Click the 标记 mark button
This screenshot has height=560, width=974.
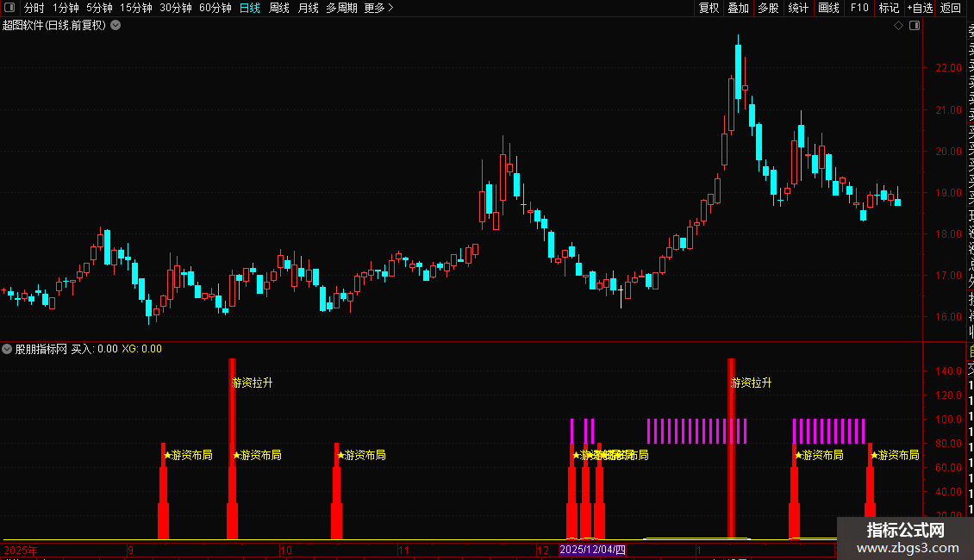click(889, 8)
